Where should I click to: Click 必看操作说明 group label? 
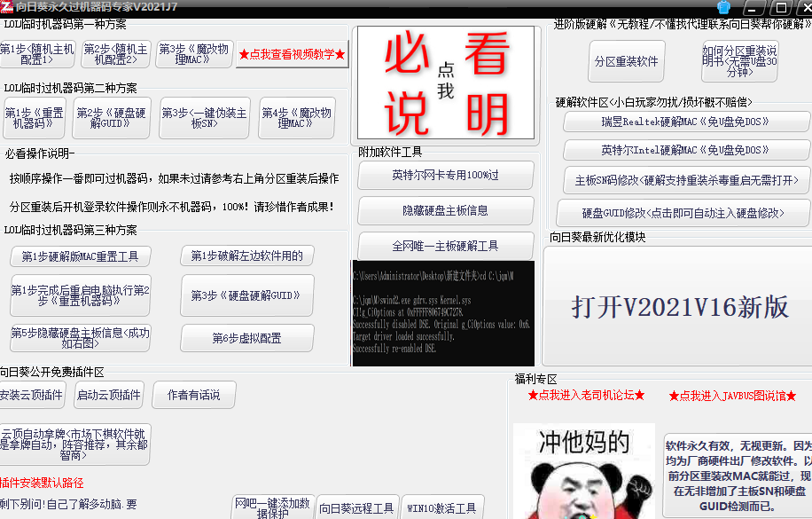click(x=40, y=154)
